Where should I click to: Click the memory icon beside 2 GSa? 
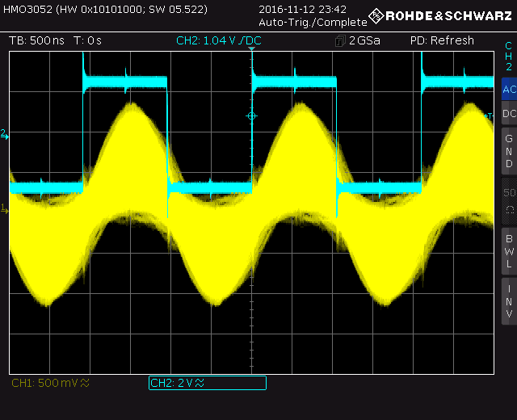click(x=340, y=40)
